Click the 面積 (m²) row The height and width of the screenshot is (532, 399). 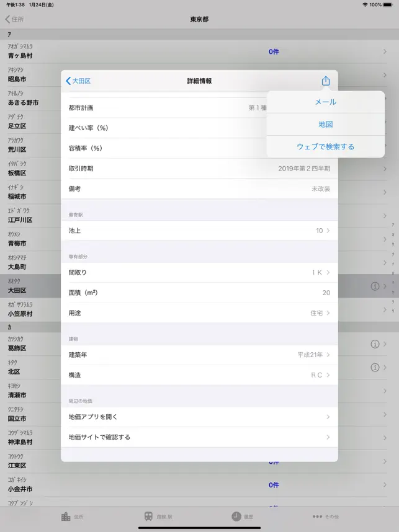coord(199,293)
